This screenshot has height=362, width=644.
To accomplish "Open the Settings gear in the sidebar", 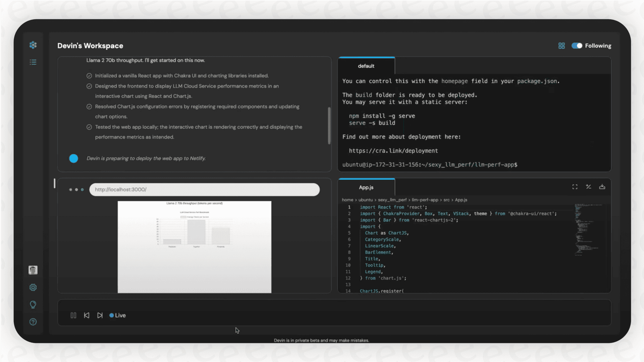I will pyautogui.click(x=33, y=287).
